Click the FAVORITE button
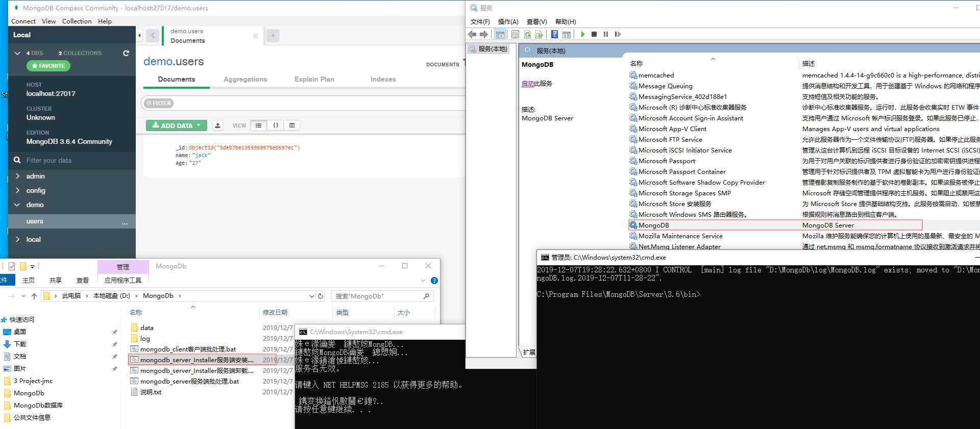Viewport: 980px width, 429px height. [48, 66]
